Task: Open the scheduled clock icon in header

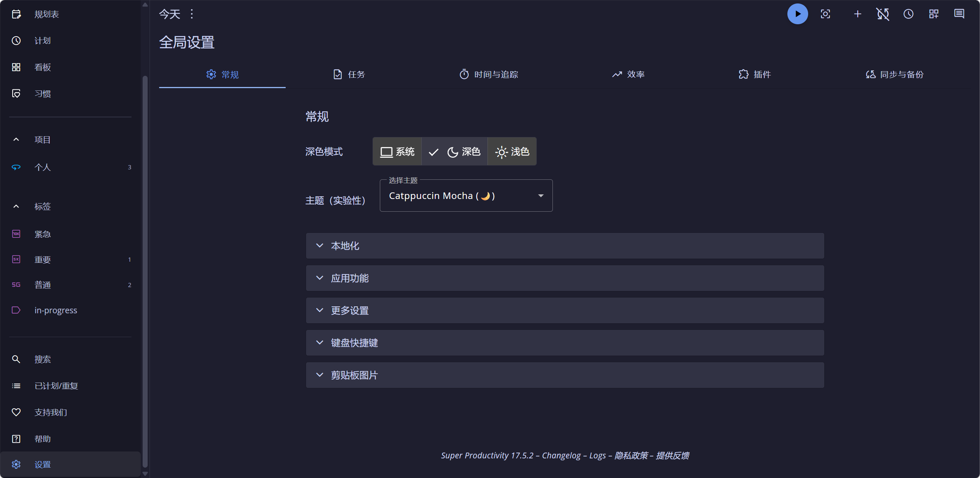Action: coord(908,14)
